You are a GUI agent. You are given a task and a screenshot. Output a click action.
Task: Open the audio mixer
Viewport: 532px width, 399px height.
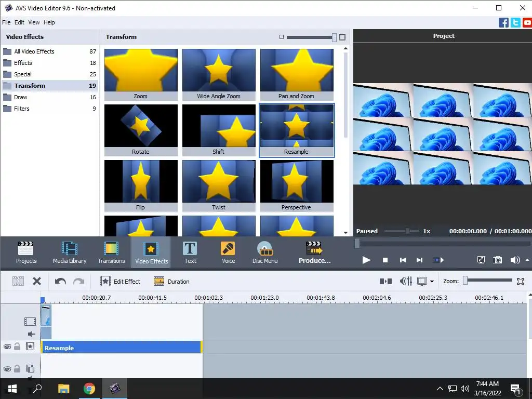(406, 281)
